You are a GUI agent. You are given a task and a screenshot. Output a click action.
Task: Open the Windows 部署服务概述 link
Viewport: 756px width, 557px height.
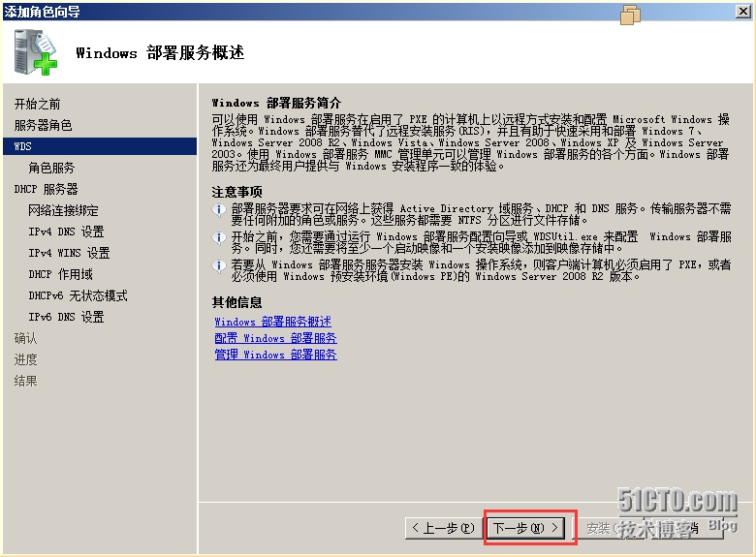[x=273, y=322]
